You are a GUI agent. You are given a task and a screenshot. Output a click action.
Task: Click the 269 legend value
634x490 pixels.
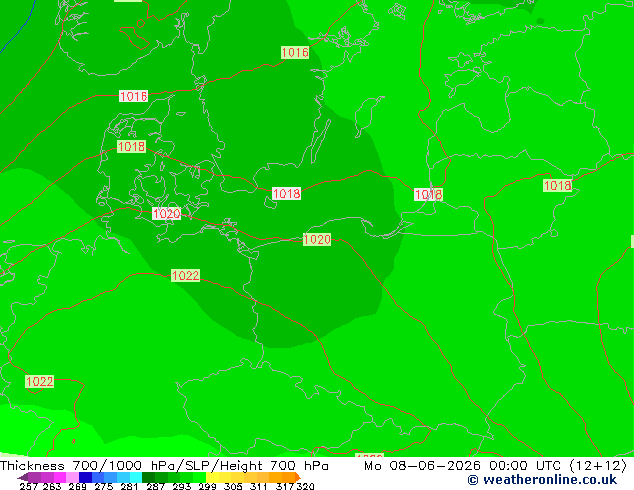[78, 486]
